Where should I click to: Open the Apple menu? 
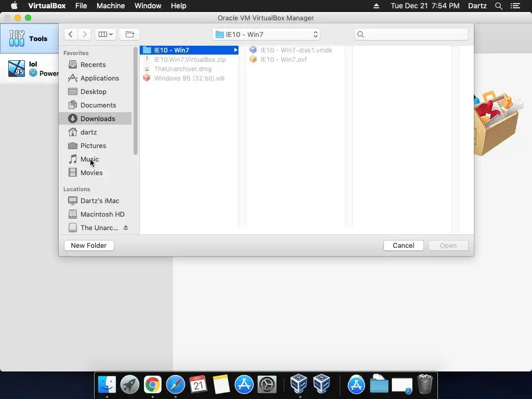click(x=14, y=6)
